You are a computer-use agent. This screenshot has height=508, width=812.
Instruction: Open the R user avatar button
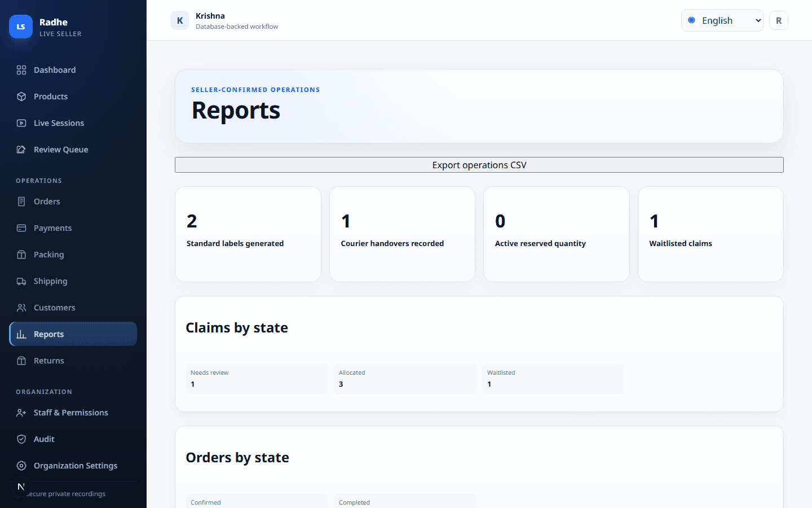coord(779,20)
